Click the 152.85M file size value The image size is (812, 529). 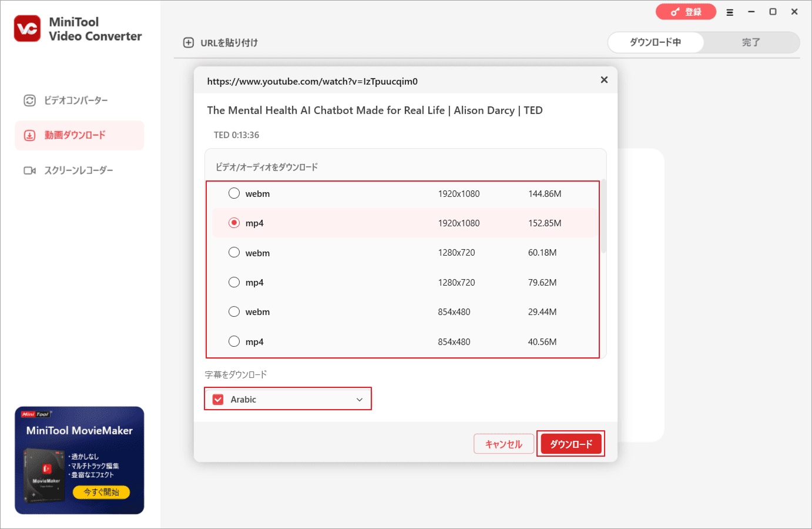click(545, 223)
